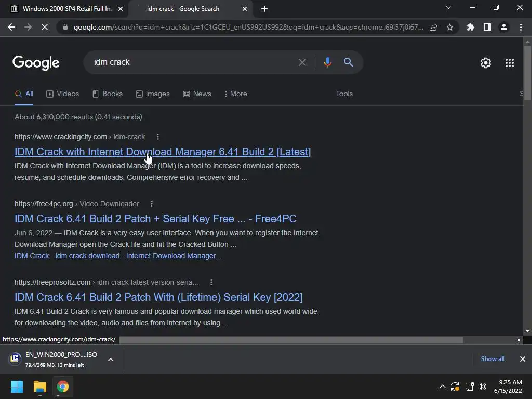Open the volume control in tray

(x=482, y=387)
